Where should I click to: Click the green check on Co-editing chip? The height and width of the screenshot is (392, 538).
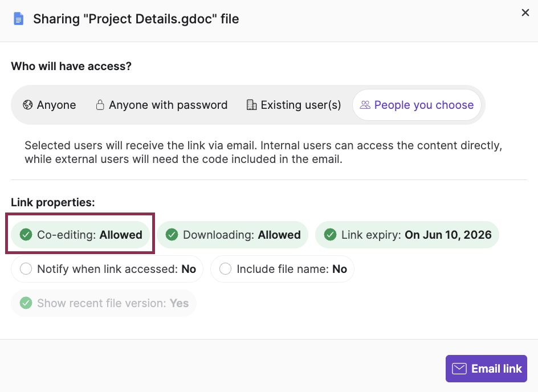(x=26, y=234)
